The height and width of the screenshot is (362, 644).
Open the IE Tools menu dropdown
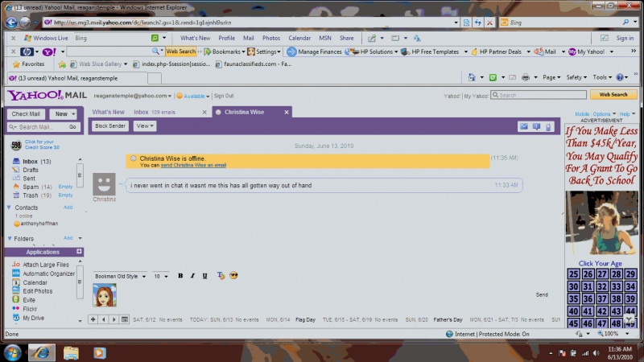point(601,77)
